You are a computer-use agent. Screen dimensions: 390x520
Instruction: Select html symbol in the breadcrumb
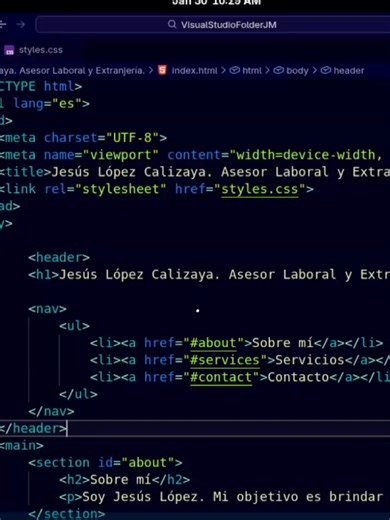click(x=252, y=70)
